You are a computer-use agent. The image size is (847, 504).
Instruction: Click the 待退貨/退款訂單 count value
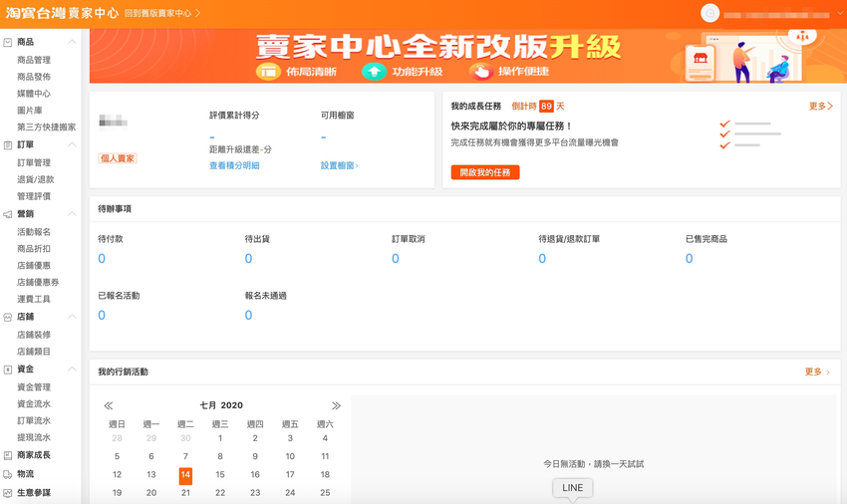pyautogui.click(x=542, y=259)
